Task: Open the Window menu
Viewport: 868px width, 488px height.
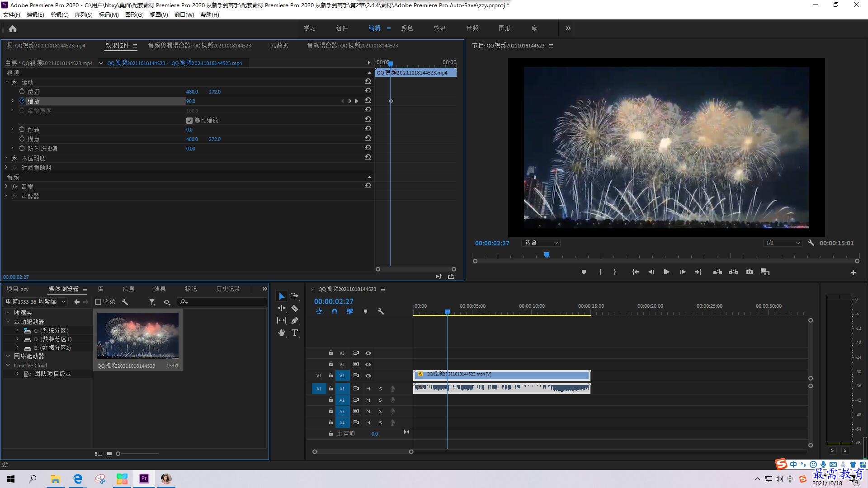Action: pyautogui.click(x=184, y=14)
